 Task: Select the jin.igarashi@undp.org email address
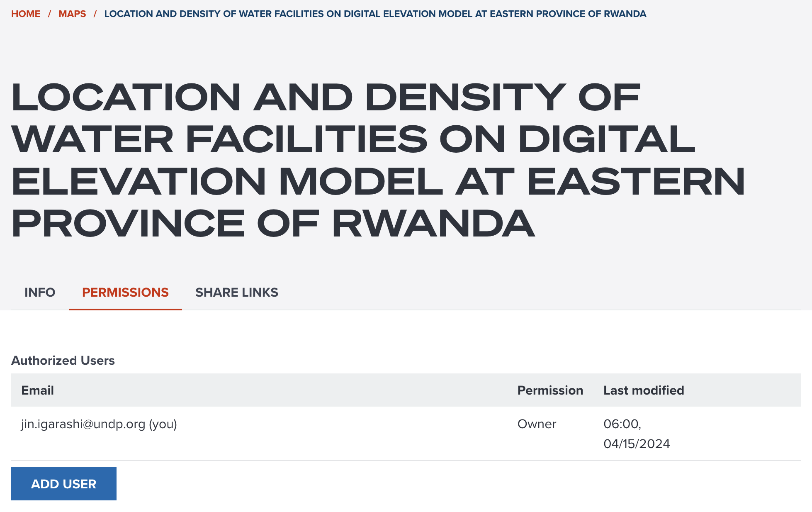coord(83,424)
